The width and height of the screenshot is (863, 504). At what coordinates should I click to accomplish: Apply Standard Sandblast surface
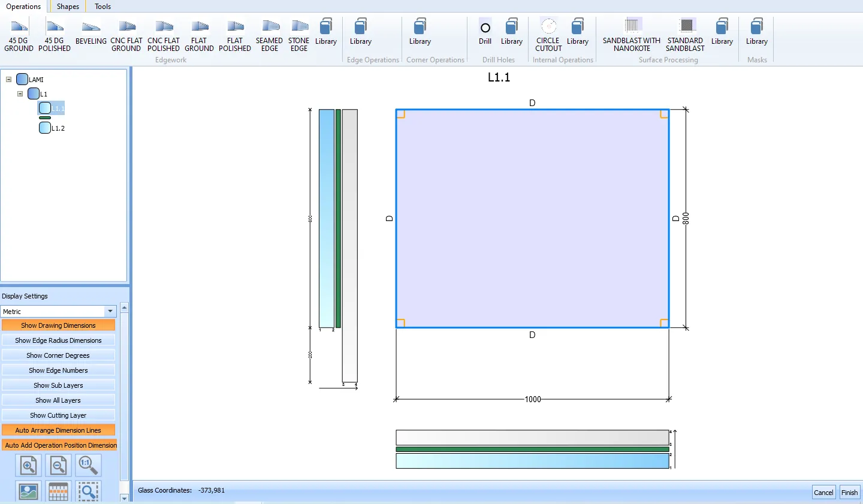685,35
